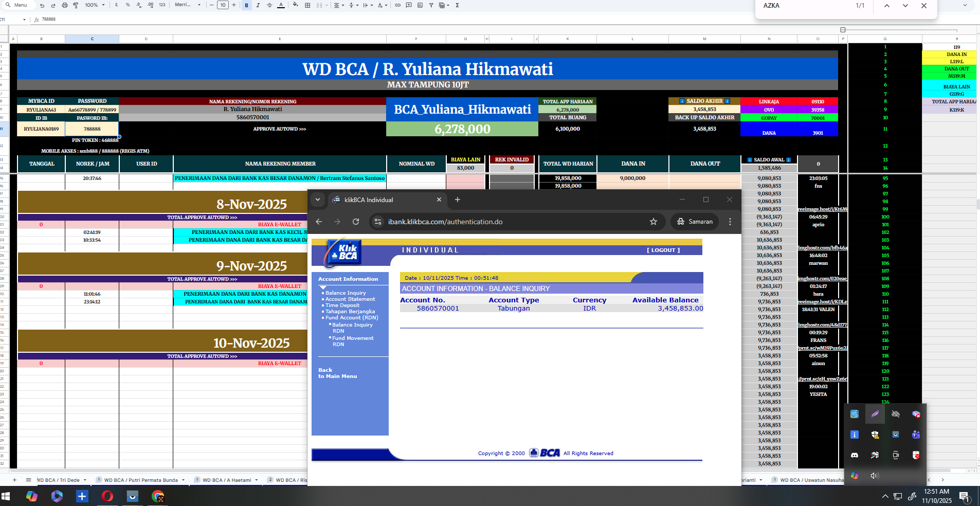Activate the paint format tool
This screenshot has width=980, height=506.
(76, 5)
